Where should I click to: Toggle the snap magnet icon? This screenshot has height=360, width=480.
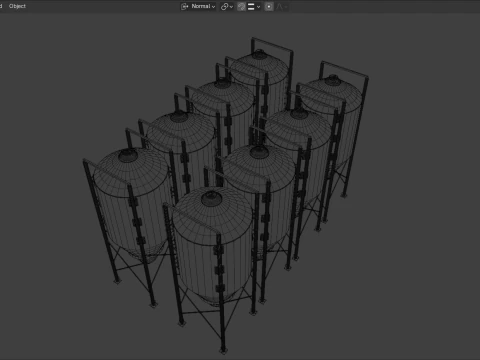click(x=241, y=6)
